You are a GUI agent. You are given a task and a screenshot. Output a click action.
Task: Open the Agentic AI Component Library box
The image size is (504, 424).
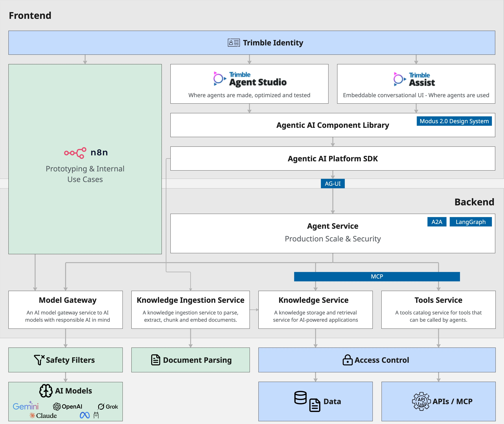click(x=333, y=125)
